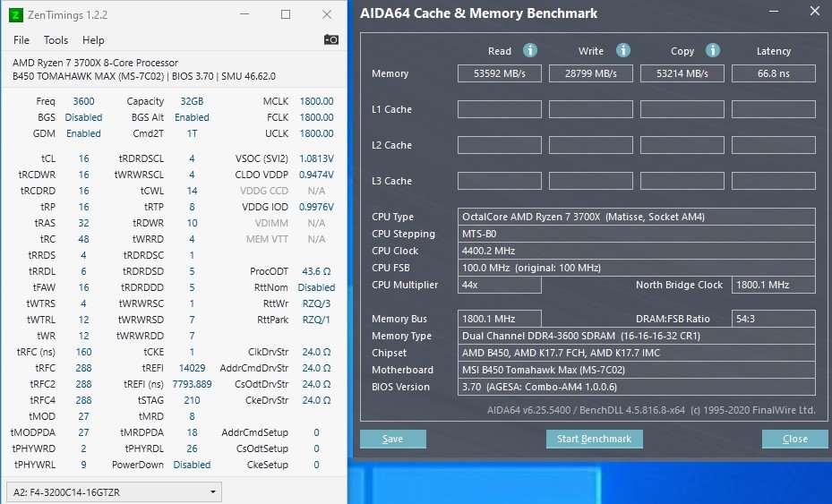This screenshot has height=504, width=832.
Task: Click the AMD Ryzen 7 3700X processor name text
Action: click(x=95, y=63)
